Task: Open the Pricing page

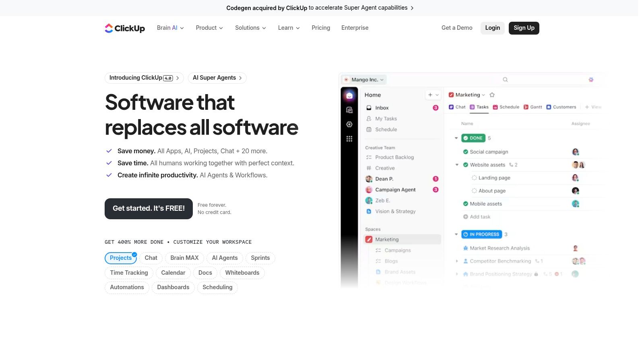Action: pos(321,28)
